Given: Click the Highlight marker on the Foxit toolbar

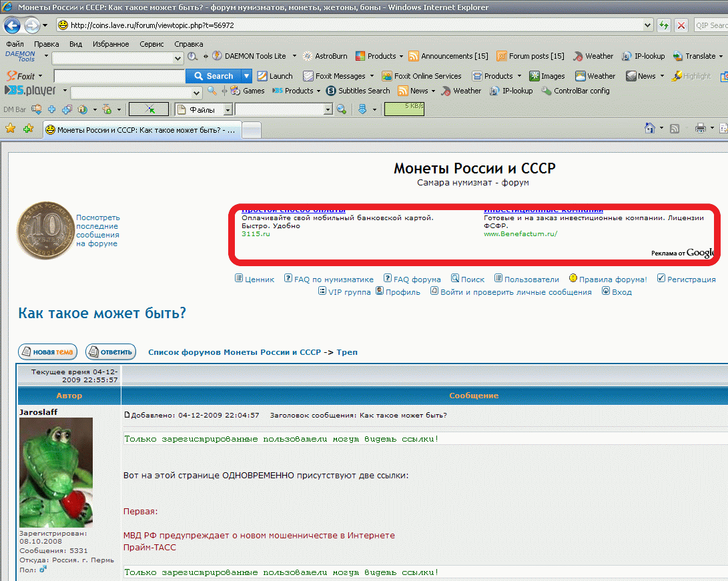Looking at the screenshot, I should 691,76.
